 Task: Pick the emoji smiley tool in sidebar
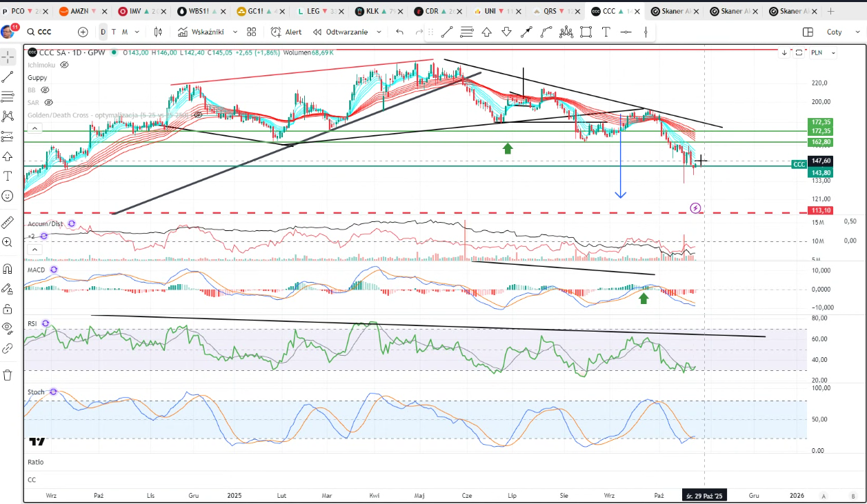pos(8,196)
